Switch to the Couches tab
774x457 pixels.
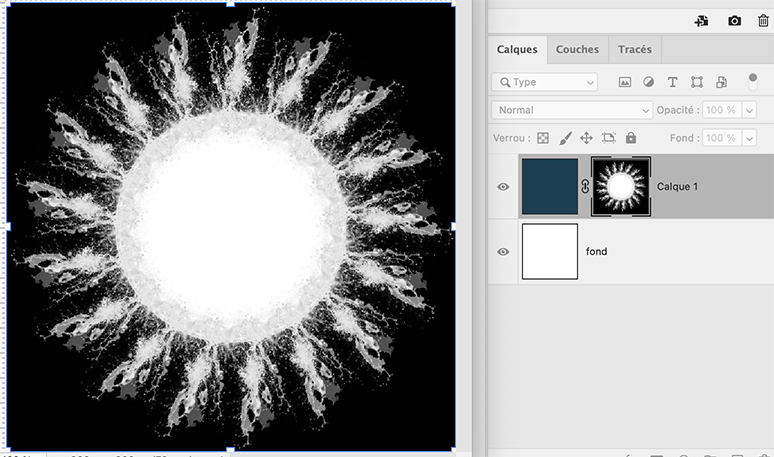tap(577, 49)
